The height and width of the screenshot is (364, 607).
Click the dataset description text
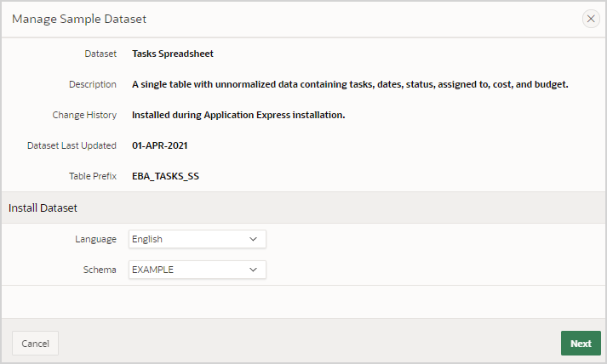tap(350, 84)
